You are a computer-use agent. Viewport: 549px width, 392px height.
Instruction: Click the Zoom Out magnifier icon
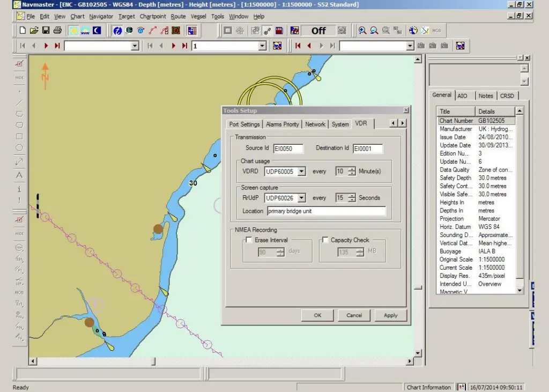click(374, 31)
